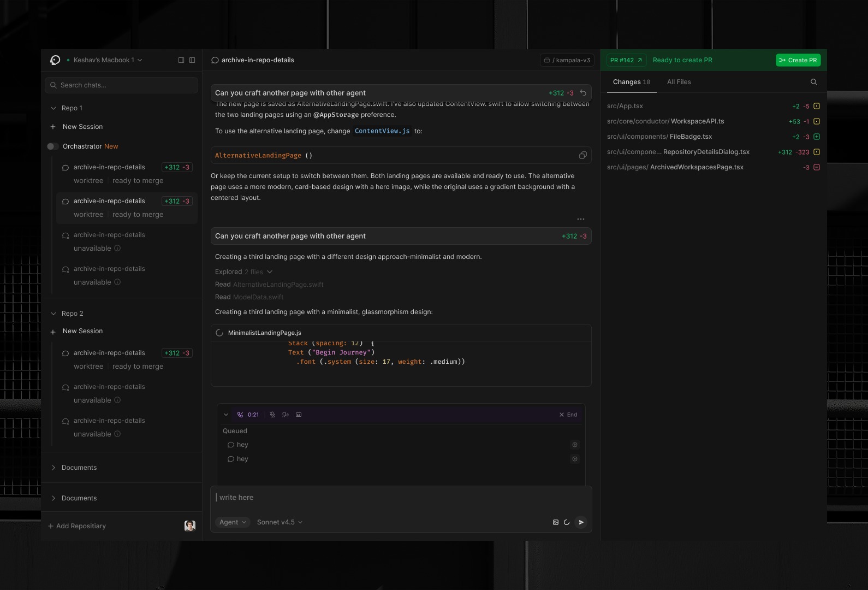The width and height of the screenshot is (868, 590).
Task: Click the kampala-v3 branch badge
Action: pyautogui.click(x=567, y=60)
